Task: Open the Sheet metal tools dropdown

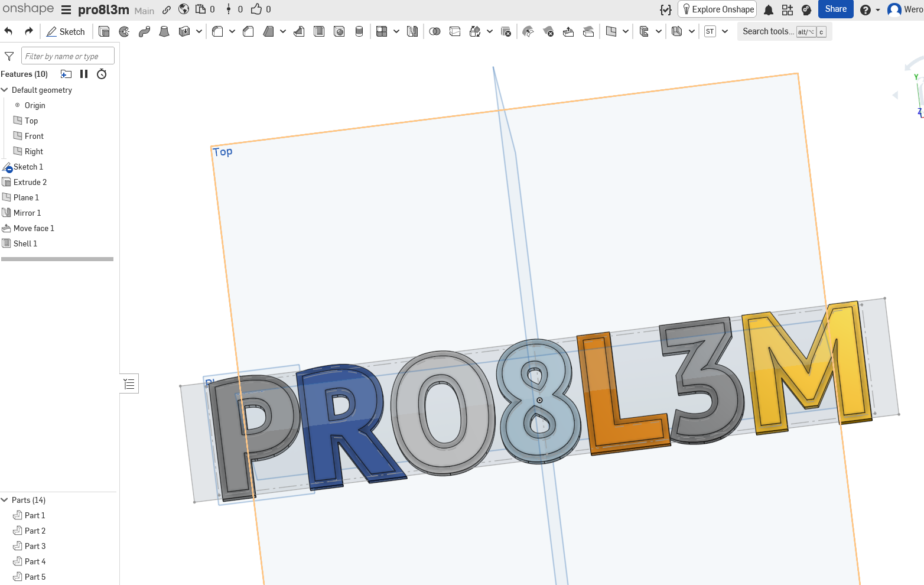Action: [692, 31]
